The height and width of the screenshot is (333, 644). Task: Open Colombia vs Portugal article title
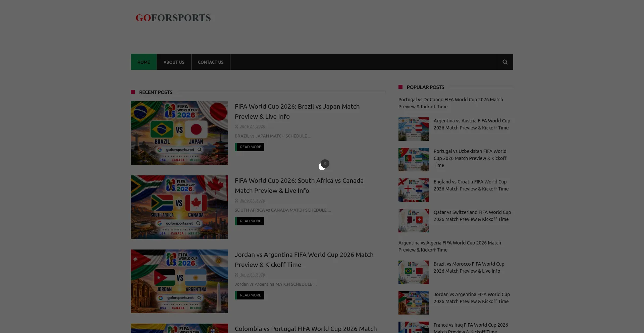(306, 329)
